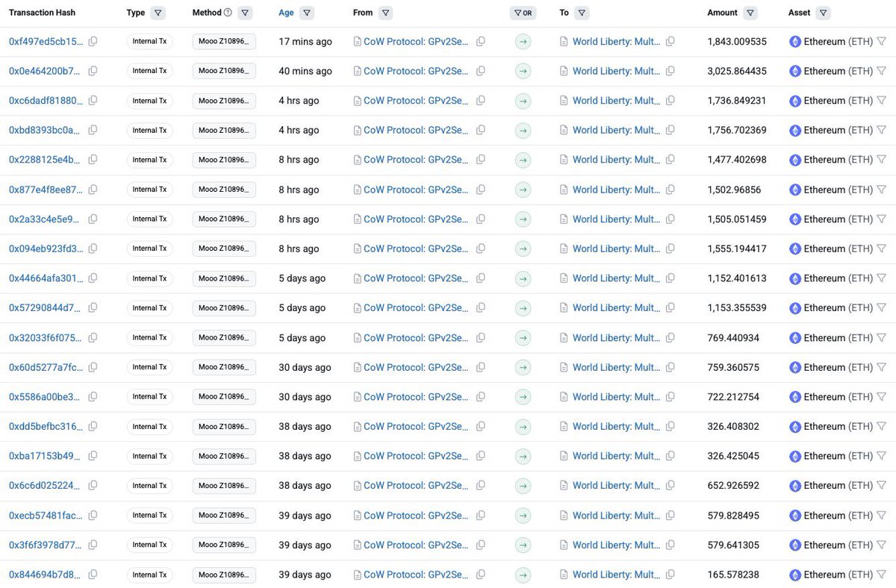This screenshot has height=588, width=896.
Task: Open CoW Protocol sender in the 326.408302 row
Action: (417, 426)
